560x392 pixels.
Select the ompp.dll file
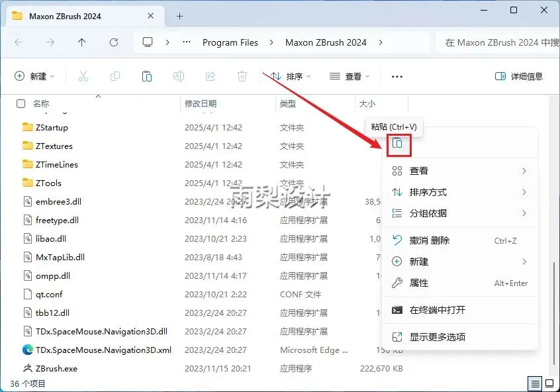pyautogui.click(x=52, y=276)
